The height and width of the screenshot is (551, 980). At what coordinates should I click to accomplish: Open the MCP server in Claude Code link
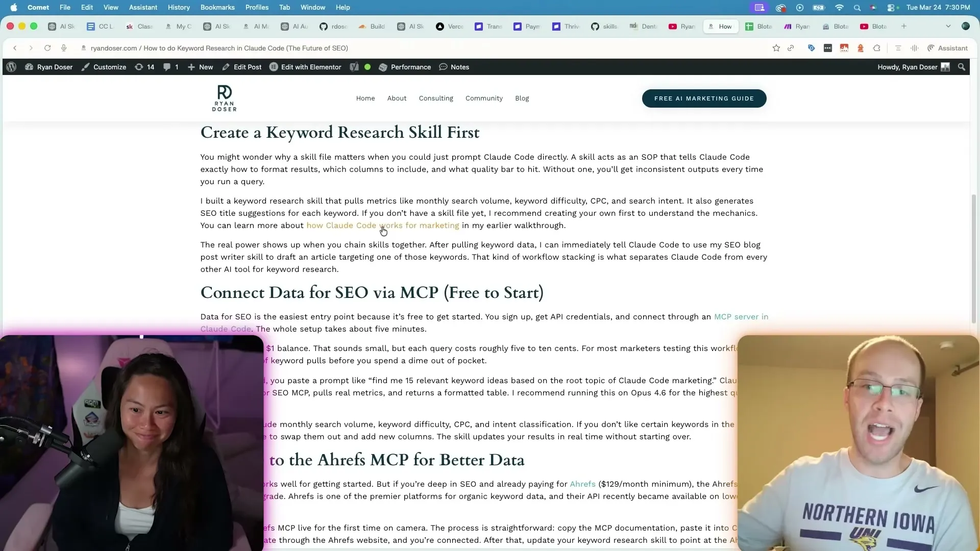(x=741, y=316)
